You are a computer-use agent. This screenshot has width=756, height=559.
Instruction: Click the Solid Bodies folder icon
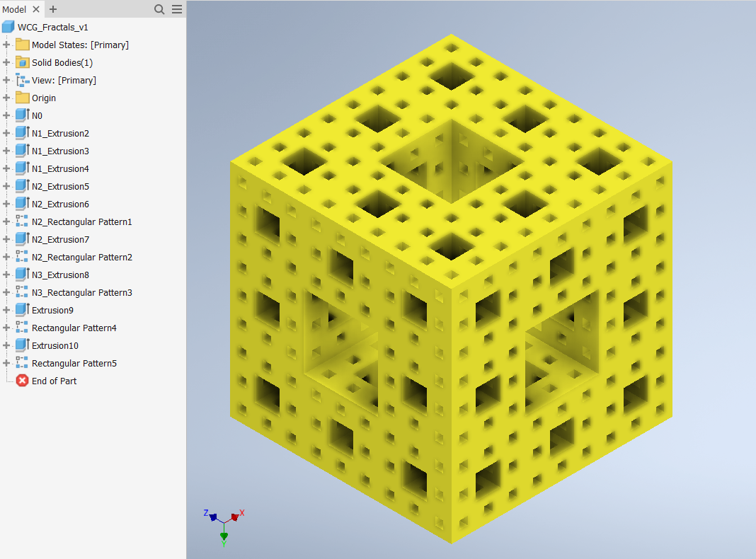(x=22, y=62)
